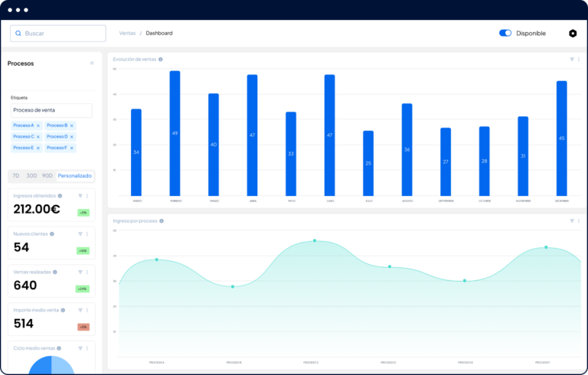This screenshot has height=375, width=588.
Task: Filter the Ciclo medio ventas card
Action: tap(80, 348)
